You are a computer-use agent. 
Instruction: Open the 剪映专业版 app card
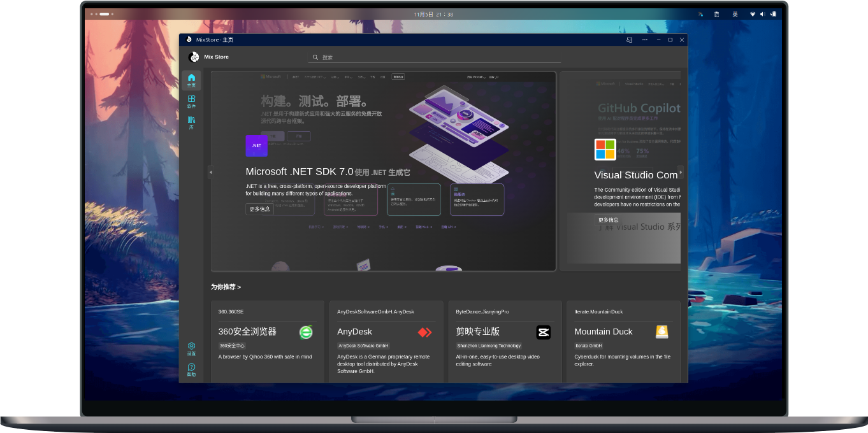click(504, 341)
